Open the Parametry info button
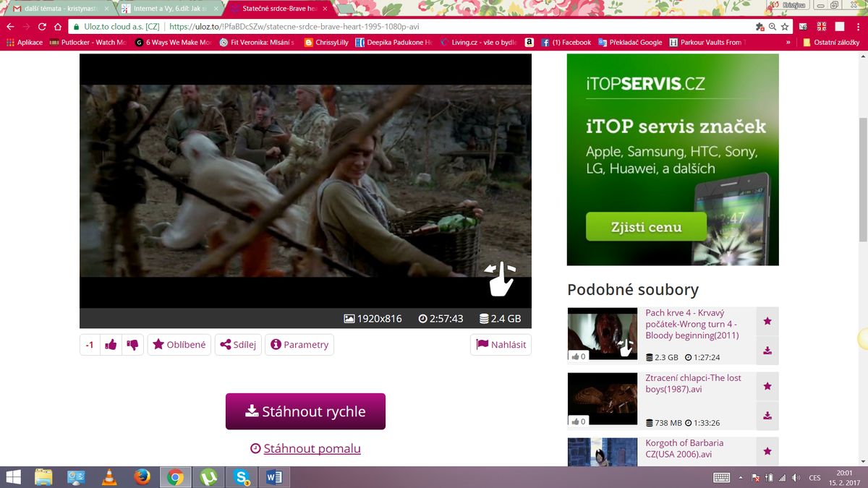 pyautogui.click(x=299, y=345)
